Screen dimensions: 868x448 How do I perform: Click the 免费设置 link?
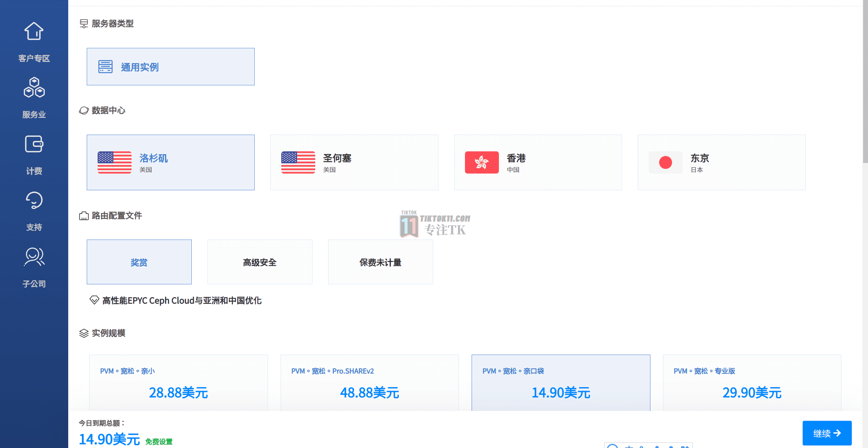(159, 441)
